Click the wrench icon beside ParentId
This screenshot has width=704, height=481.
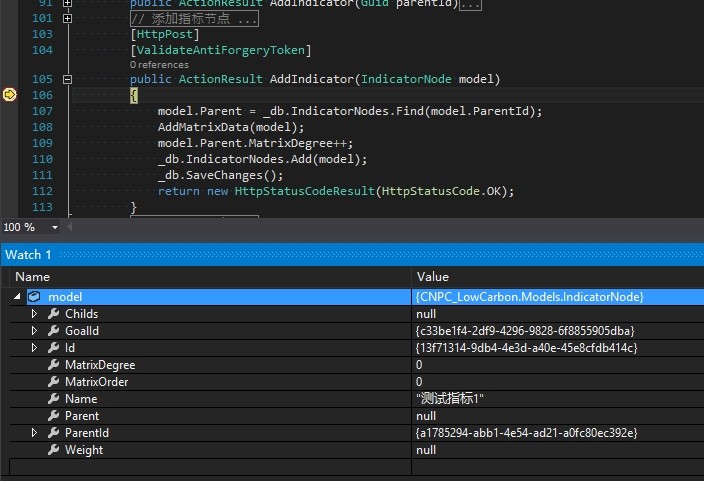[x=53, y=432]
